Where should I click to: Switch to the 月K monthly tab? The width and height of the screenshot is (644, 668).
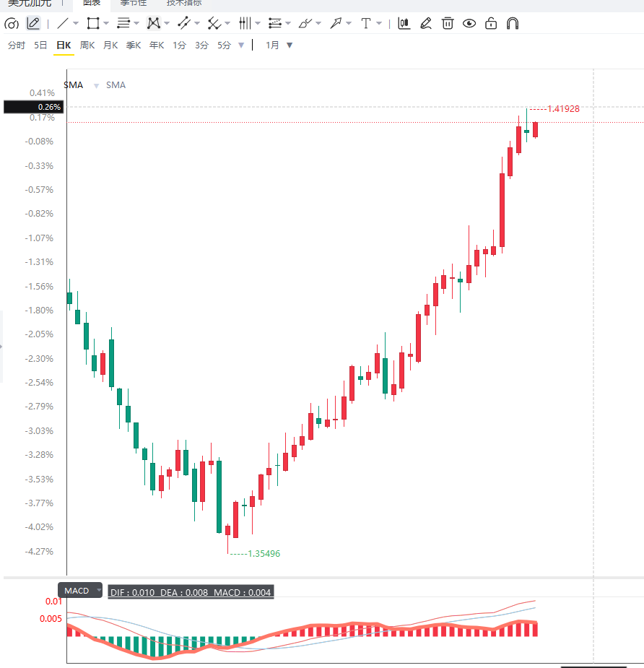[110, 45]
